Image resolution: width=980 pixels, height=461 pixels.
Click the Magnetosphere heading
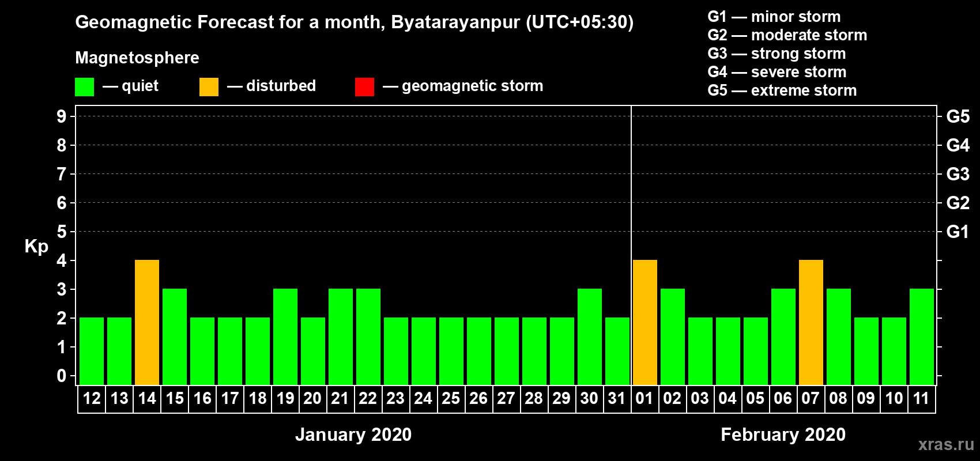137,58
